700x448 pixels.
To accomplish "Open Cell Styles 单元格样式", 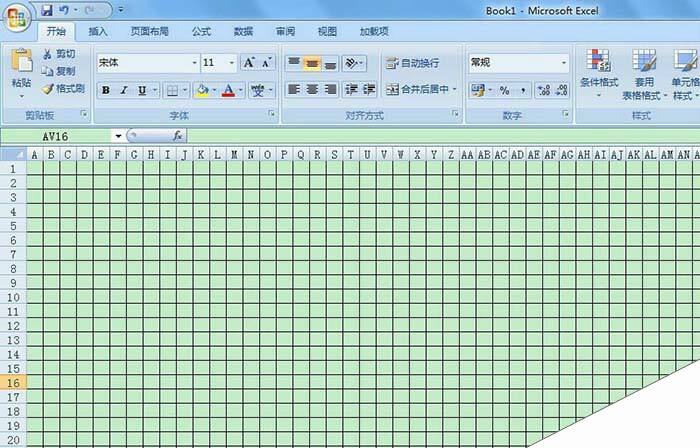I will [x=686, y=74].
